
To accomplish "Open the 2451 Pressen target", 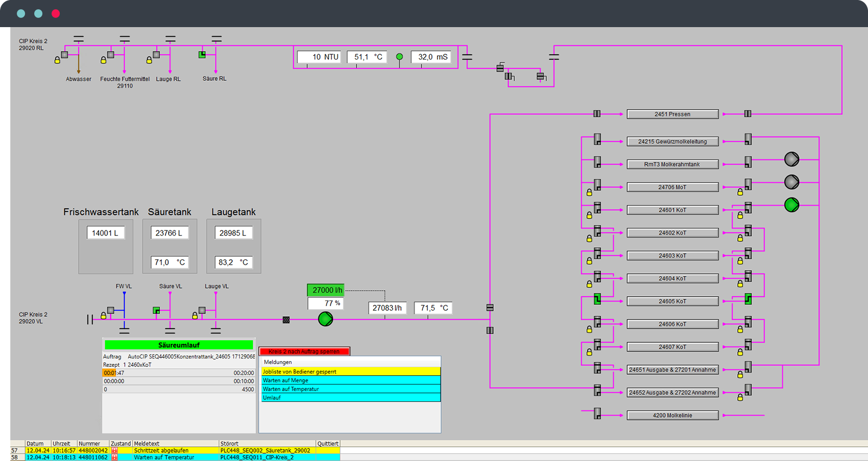I will click(672, 114).
